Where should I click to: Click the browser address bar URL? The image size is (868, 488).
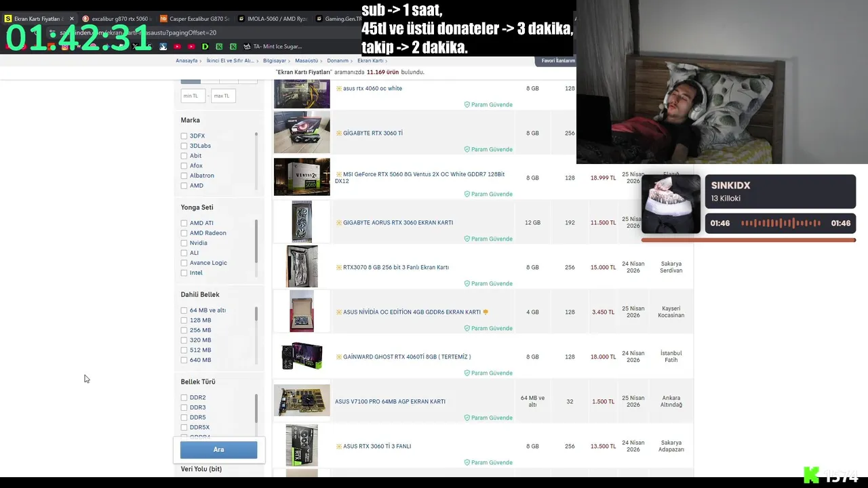pyautogui.click(x=138, y=33)
